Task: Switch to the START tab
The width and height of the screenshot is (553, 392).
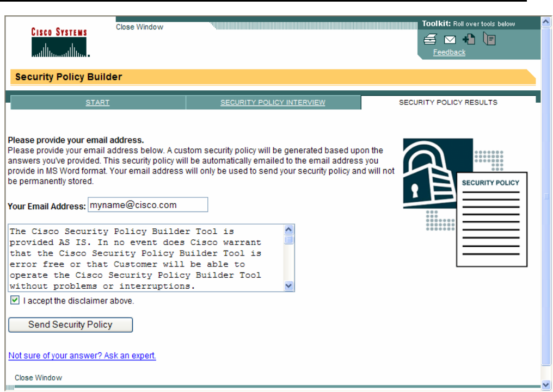Action: [x=97, y=103]
